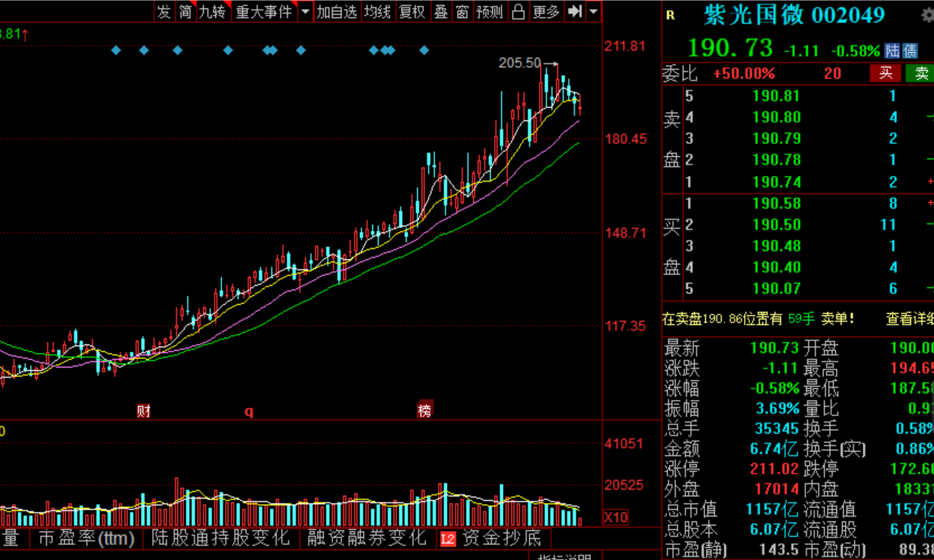Click the 211.81 price axis label

pyautogui.click(x=625, y=46)
